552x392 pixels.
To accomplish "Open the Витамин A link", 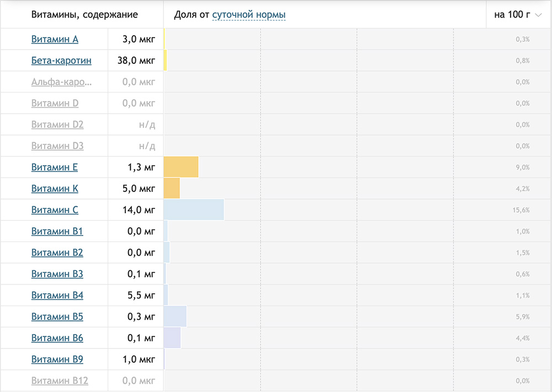I will click(x=55, y=39).
